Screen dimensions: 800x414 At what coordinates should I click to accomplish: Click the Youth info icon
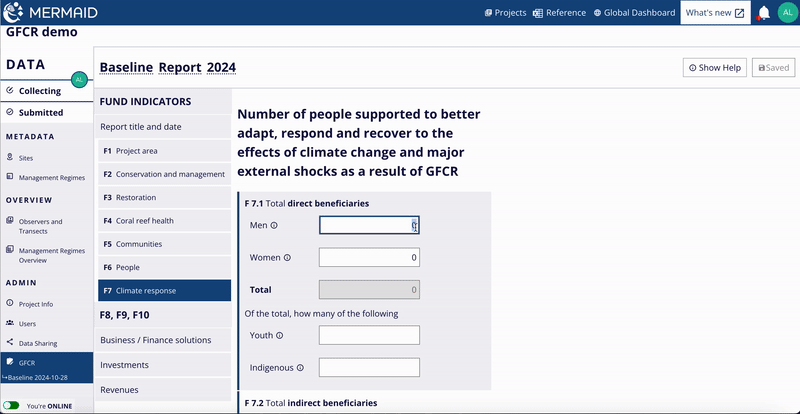click(280, 336)
